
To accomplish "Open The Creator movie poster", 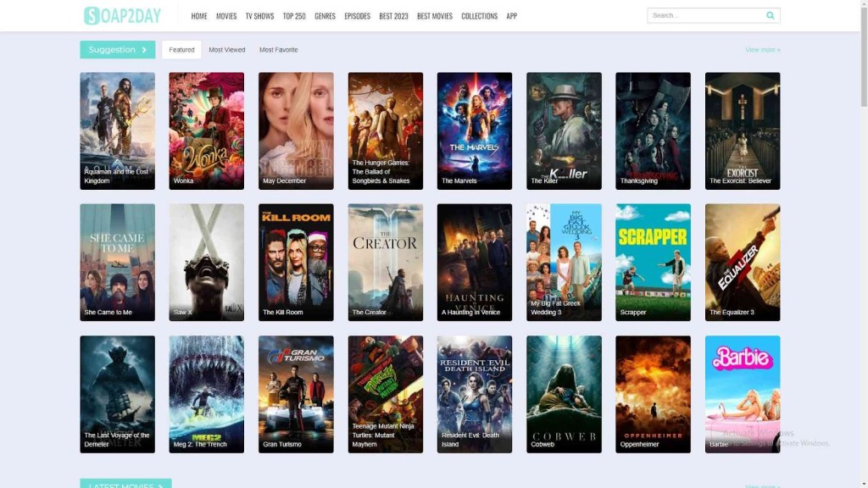I will (x=385, y=262).
